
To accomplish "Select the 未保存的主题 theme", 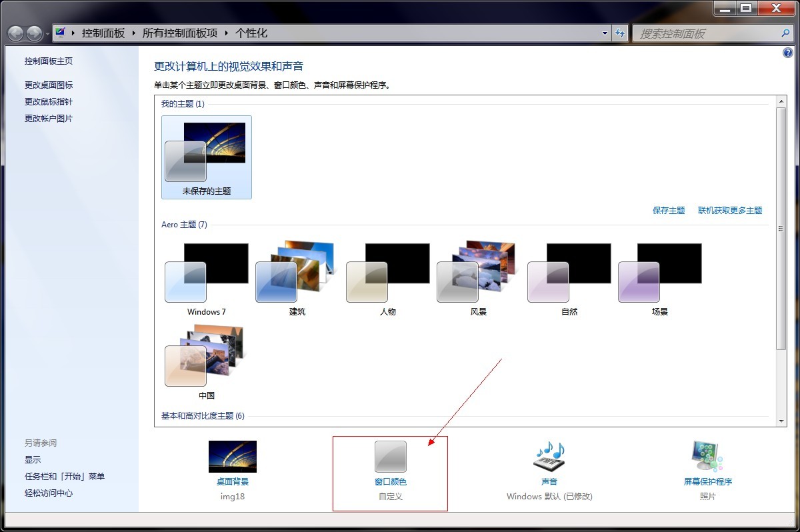I will [x=207, y=157].
